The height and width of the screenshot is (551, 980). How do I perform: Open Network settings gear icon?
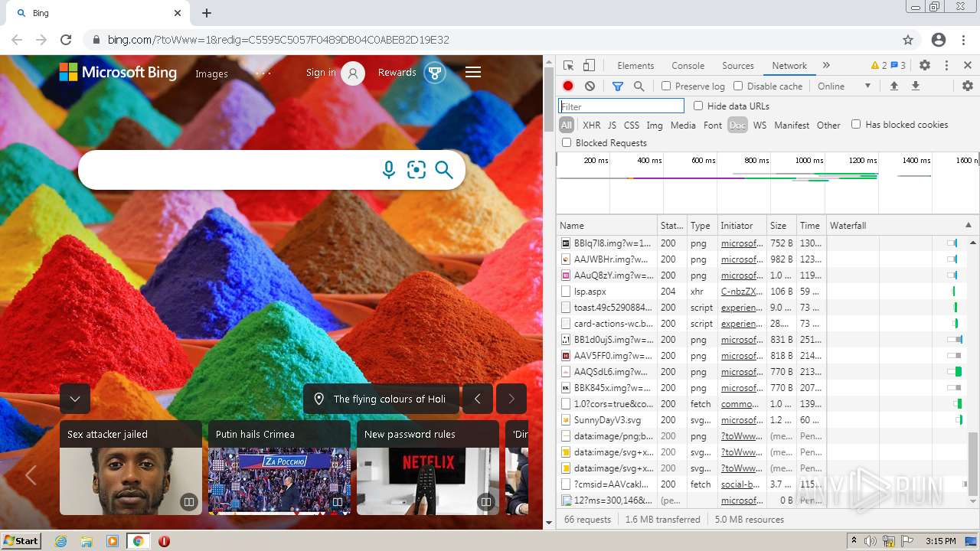[x=968, y=86]
